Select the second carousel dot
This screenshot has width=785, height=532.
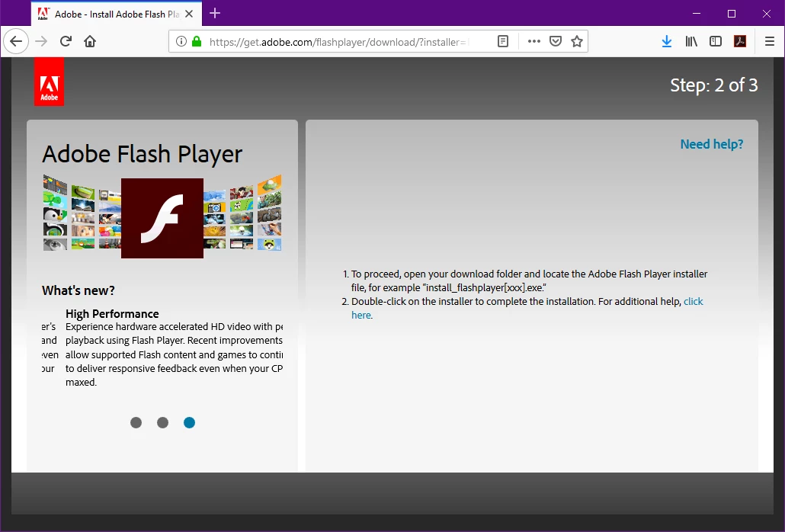(x=162, y=422)
